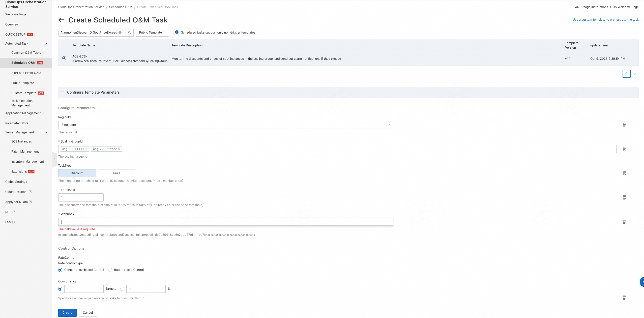The image size is (644, 318).
Task: Open ECS Instances in sidebar
Action: click(x=22, y=141)
